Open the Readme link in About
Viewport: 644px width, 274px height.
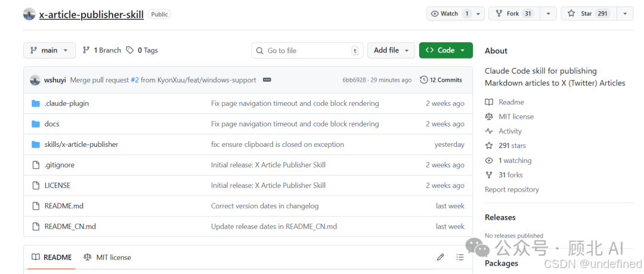pos(512,102)
